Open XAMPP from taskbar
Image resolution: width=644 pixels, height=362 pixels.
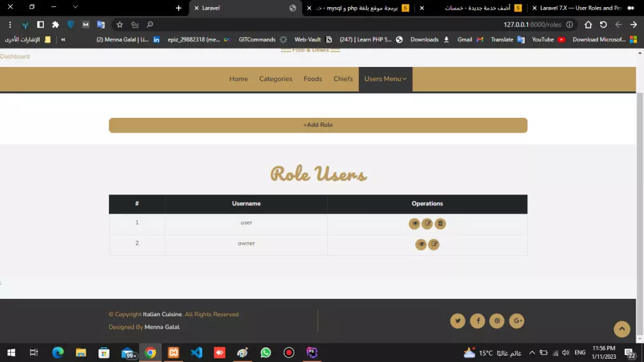173,352
